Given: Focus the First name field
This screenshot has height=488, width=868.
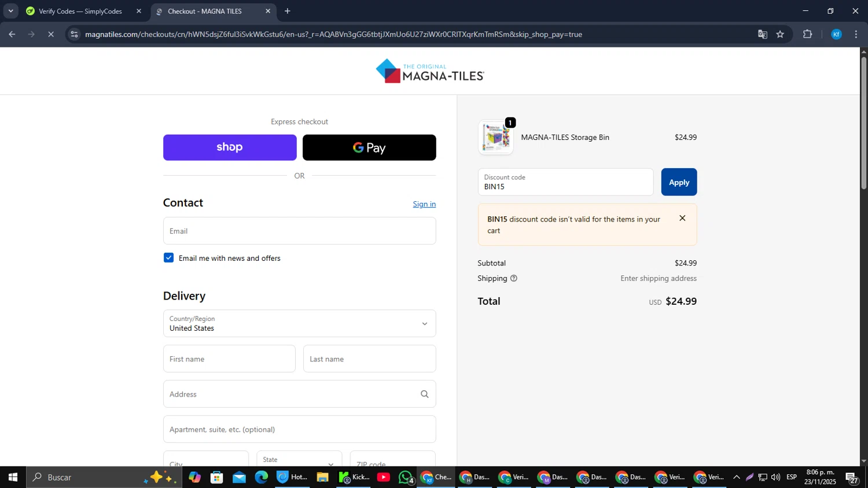Looking at the screenshot, I should pyautogui.click(x=229, y=359).
